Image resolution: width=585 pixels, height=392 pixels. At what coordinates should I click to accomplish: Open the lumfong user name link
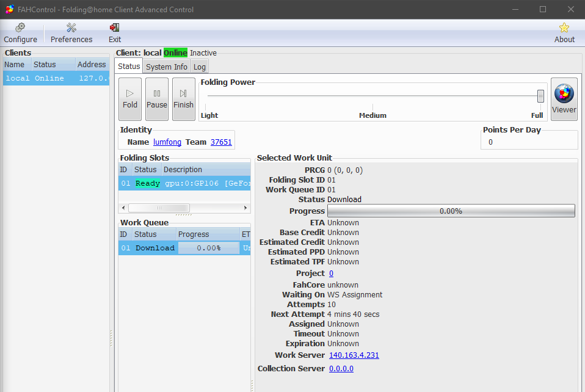pos(167,142)
